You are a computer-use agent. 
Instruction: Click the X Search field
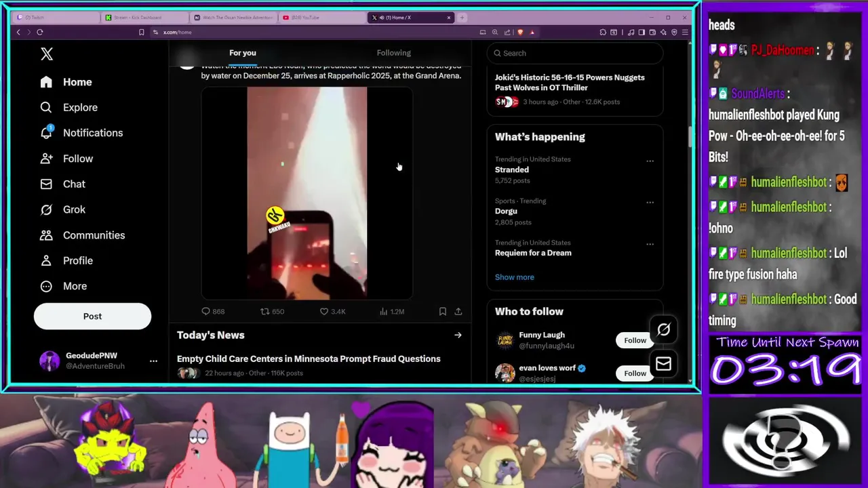(575, 53)
